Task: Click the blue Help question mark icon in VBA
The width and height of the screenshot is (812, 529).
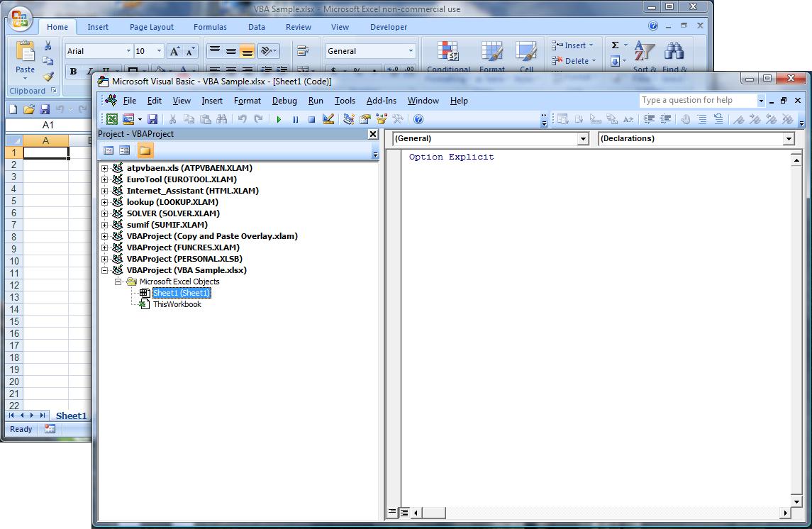Action: (418, 120)
